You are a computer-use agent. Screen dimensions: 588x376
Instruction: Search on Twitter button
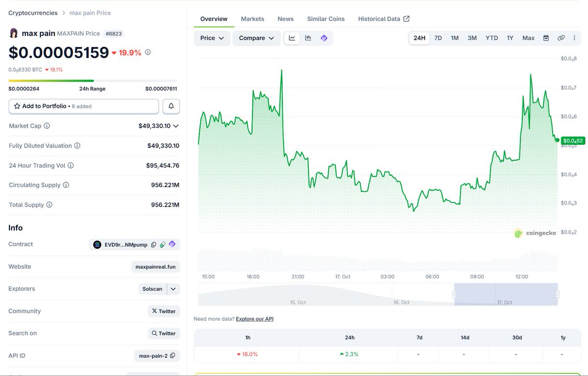click(x=164, y=333)
